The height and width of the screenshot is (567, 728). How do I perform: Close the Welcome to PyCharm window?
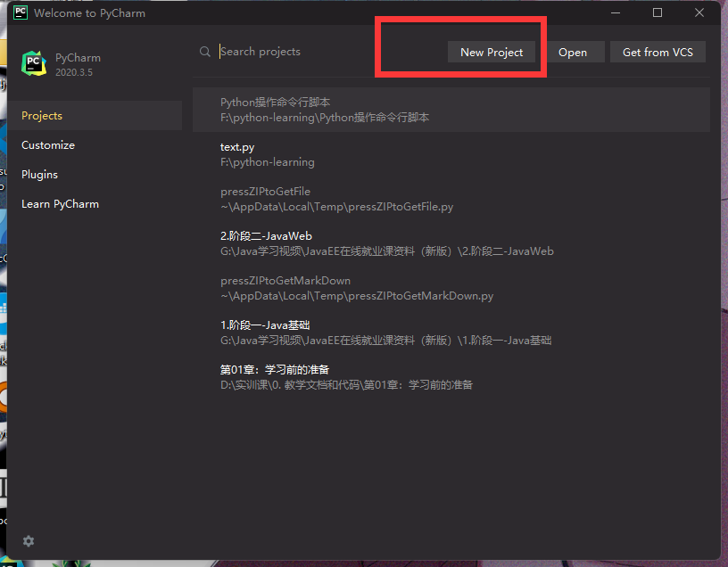pyautogui.click(x=699, y=12)
